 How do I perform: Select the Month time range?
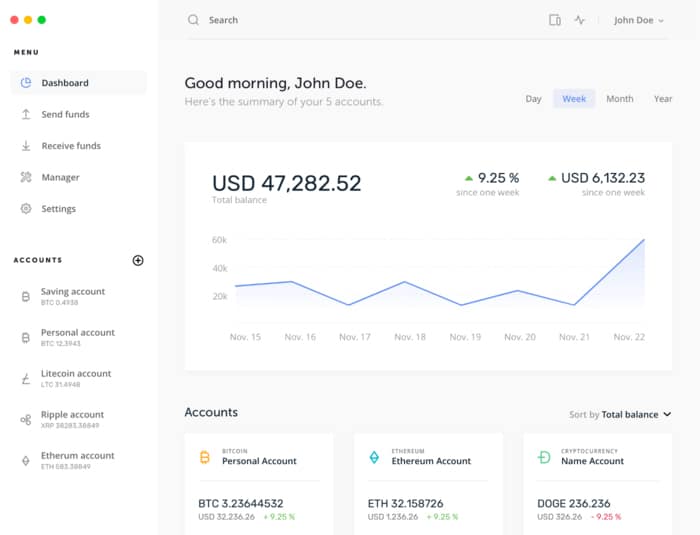pyautogui.click(x=619, y=99)
